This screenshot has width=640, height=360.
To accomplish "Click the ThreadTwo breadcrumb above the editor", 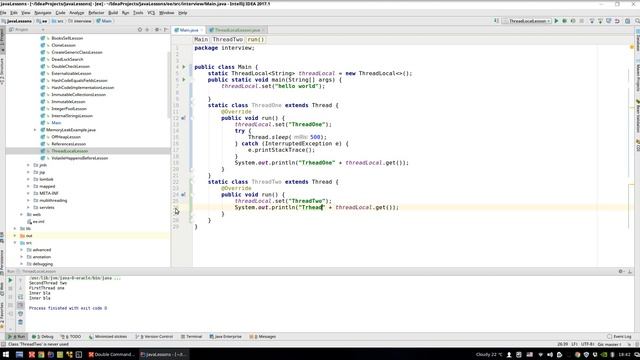I will 227,40.
